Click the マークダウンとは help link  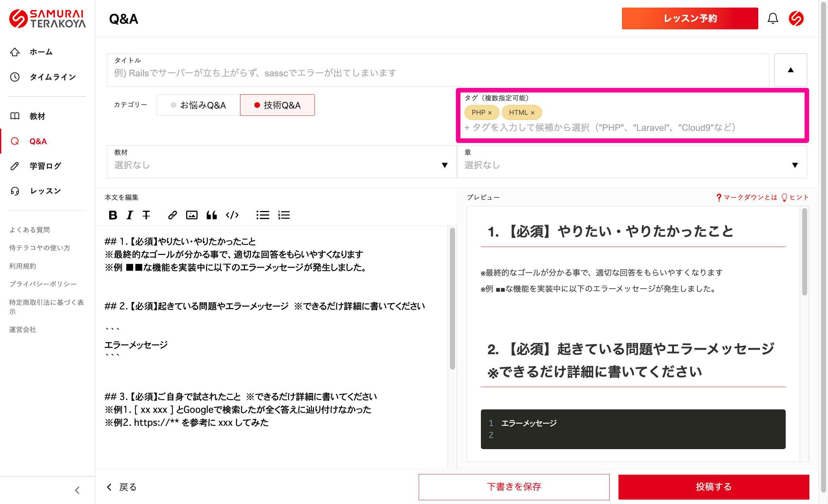pos(750,197)
